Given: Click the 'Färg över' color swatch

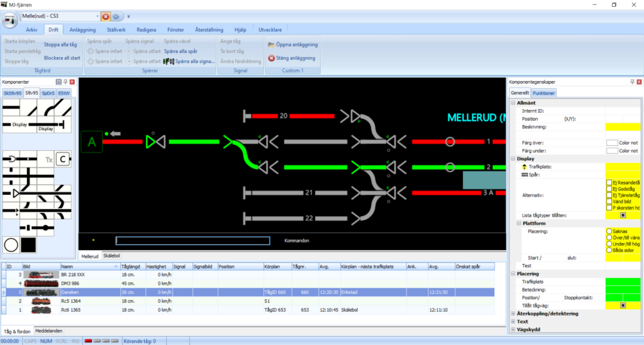Looking at the screenshot, I should pyautogui.click(x=612, y=143).
